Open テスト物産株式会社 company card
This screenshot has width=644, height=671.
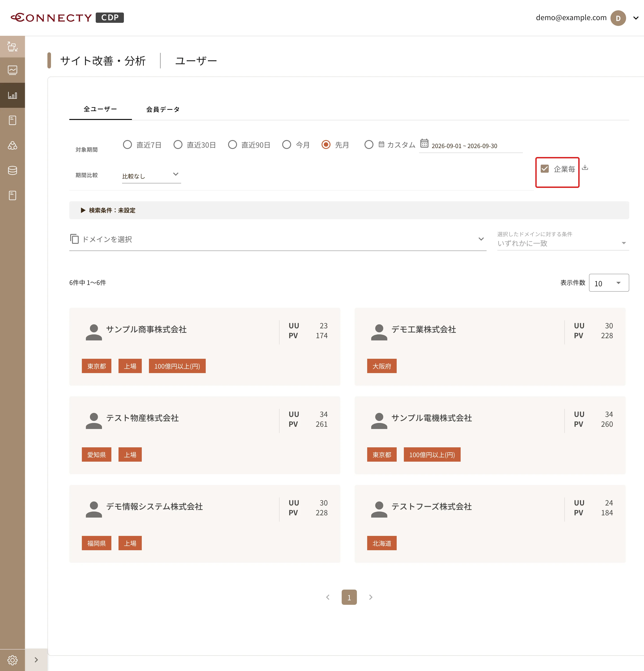(205, 435)
